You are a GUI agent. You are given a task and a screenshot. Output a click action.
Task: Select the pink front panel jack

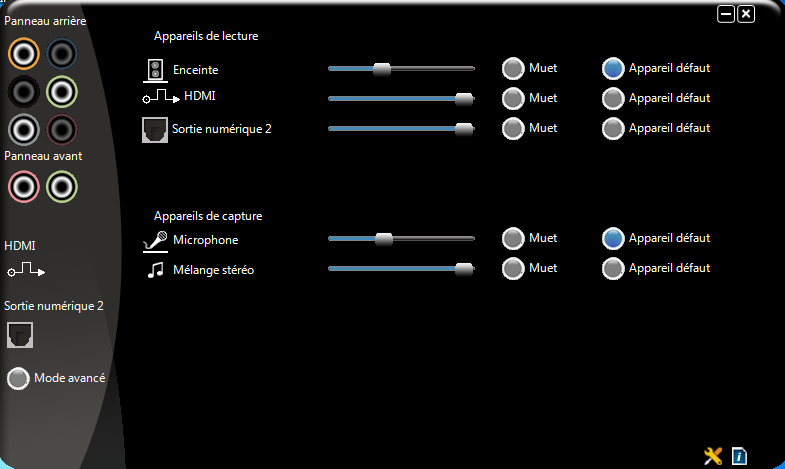pyautogui.click(x=24, y=185)
